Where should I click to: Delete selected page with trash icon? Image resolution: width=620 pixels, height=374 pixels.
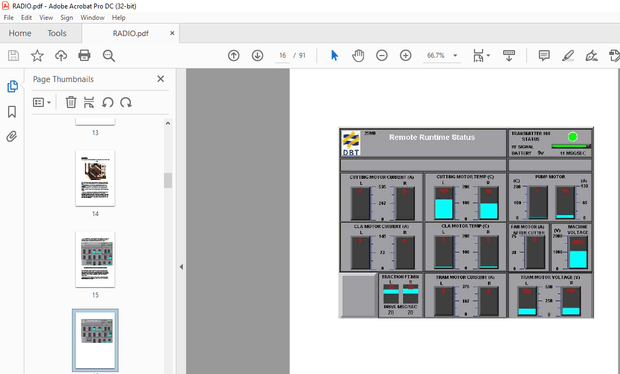(x=71, y=102)
